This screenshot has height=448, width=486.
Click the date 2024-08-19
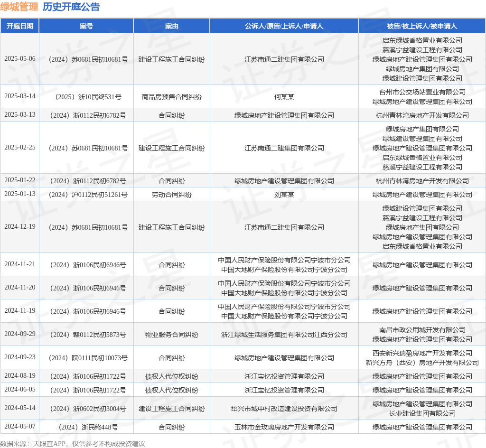point(20,375)
